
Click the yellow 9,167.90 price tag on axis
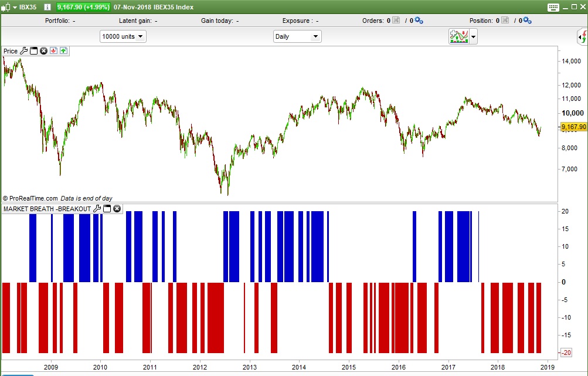[x=573, y=127]
